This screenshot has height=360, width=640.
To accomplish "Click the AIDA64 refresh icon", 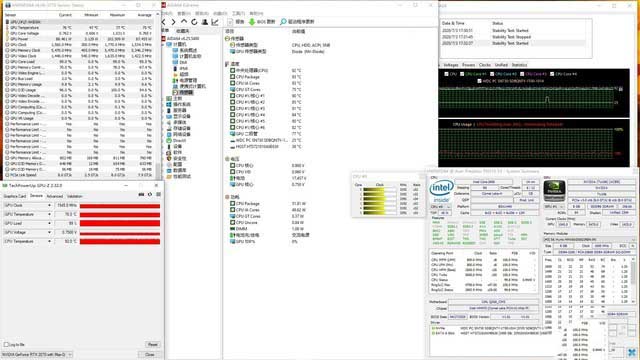I will click(x=194, y=22).
